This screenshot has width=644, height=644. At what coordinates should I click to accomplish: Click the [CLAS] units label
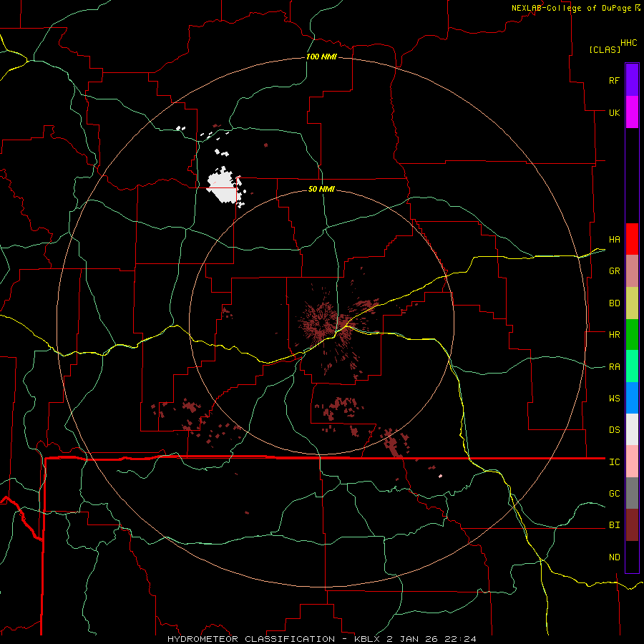pos(605,49)
